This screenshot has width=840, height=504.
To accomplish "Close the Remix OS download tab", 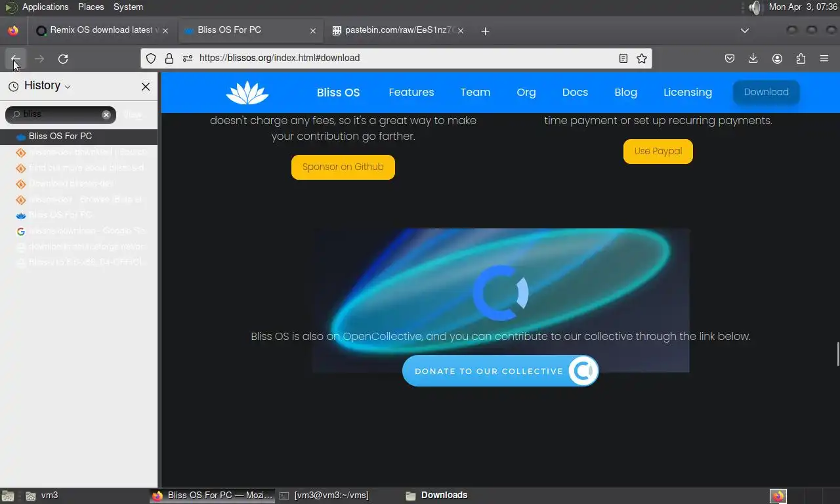I will click(165, 31).
